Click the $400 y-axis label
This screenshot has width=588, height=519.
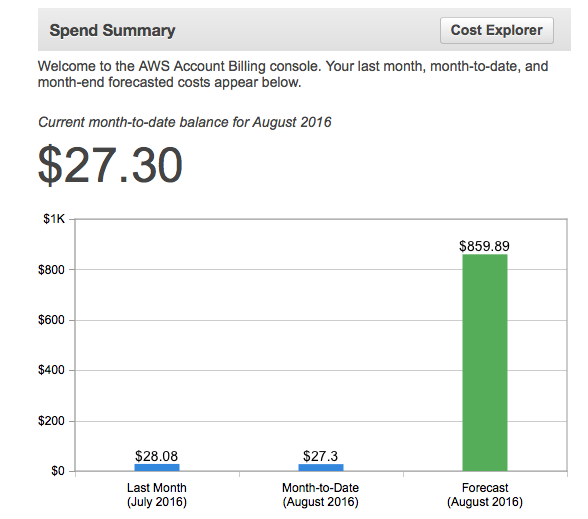(x=51, y=370)
